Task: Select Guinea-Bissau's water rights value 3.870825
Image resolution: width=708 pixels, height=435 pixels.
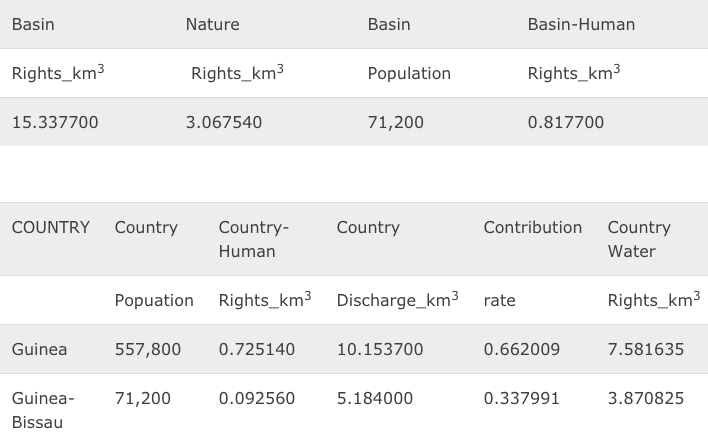Action: coord(646,398)
